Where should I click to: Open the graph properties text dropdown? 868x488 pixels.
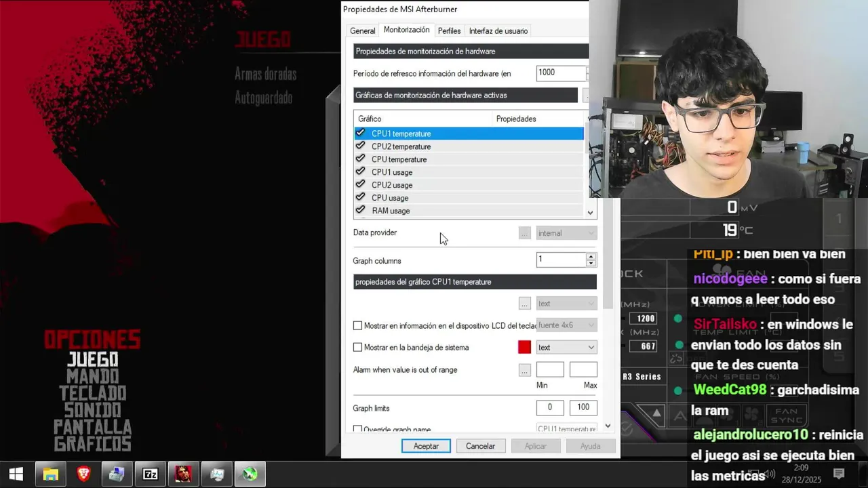click(566, 303)
